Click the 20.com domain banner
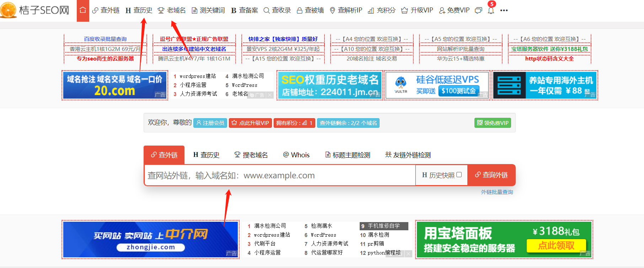644x268 pixels. click(114, 85)
